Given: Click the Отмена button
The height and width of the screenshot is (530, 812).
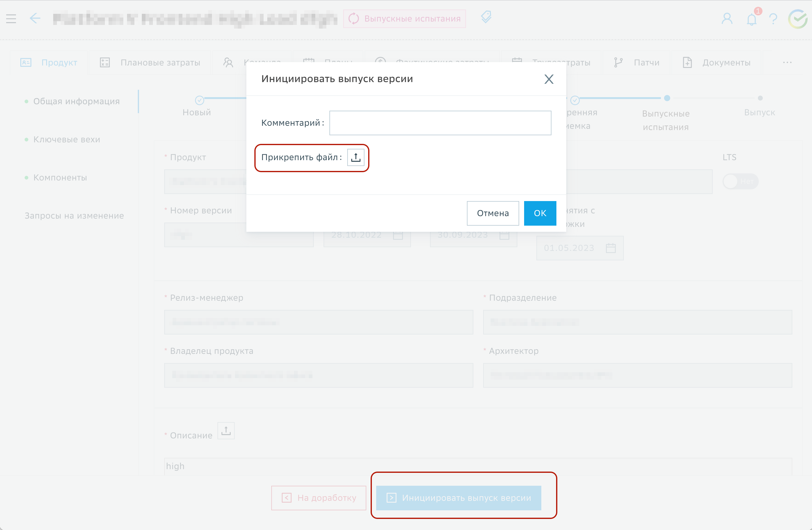Looking at the screenshot, I should coord(493,213).
